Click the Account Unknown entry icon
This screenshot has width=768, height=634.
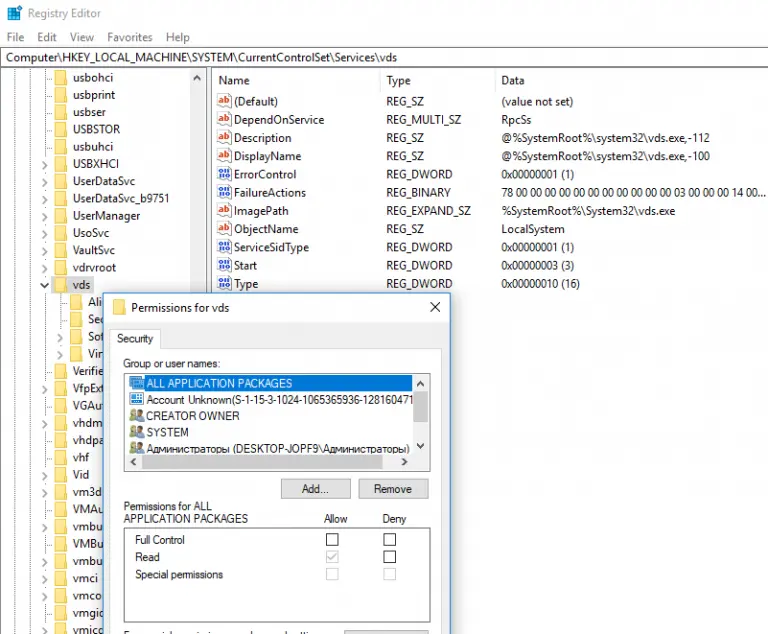(x=137, y=399)
